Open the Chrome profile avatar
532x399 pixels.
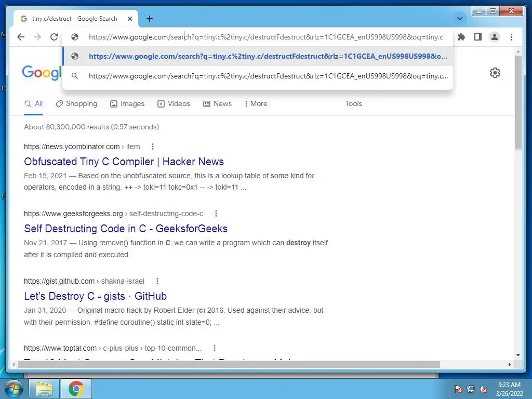(x=495, y=37)
